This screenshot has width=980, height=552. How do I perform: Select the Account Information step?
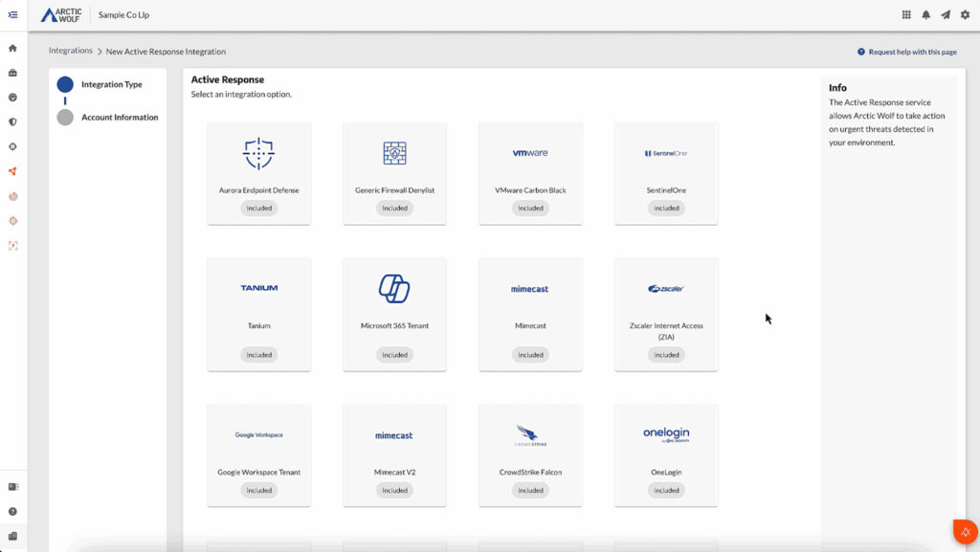(120, 118)
